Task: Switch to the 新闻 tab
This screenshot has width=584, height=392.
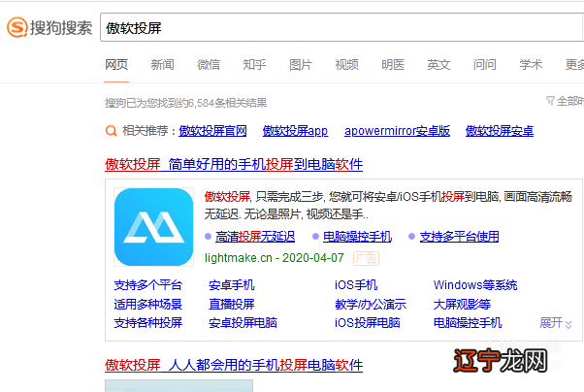Action: point(162,65)
